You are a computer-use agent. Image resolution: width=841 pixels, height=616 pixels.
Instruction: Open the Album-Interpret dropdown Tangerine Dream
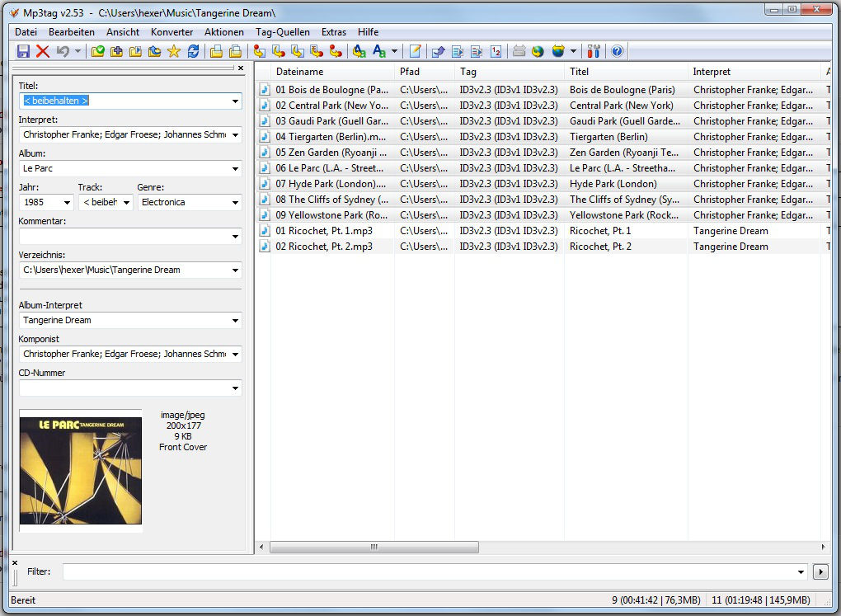point(235,321)
